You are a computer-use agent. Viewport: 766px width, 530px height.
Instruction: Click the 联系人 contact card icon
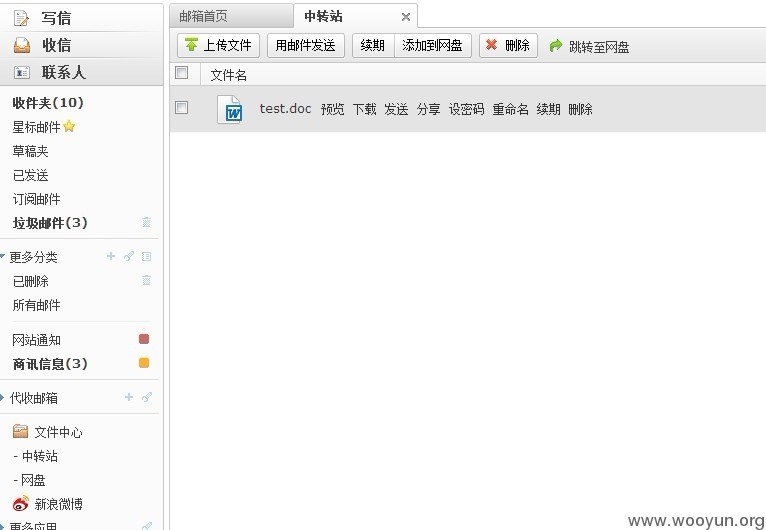tap(21, 72)
